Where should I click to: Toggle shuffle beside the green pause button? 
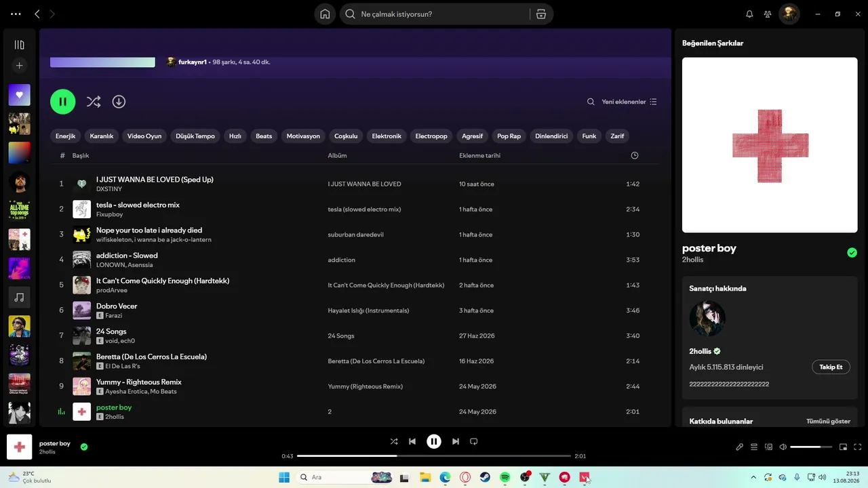click(94, 102)
